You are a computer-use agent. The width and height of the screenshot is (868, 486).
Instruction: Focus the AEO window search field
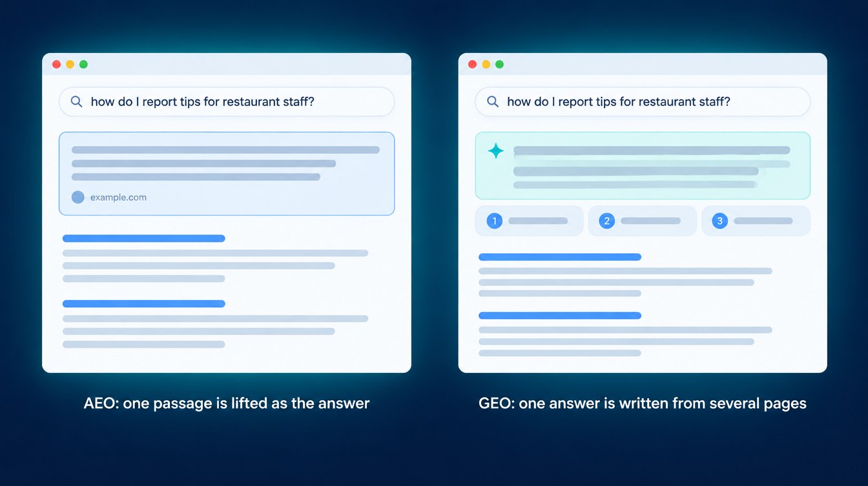point(227,101)
